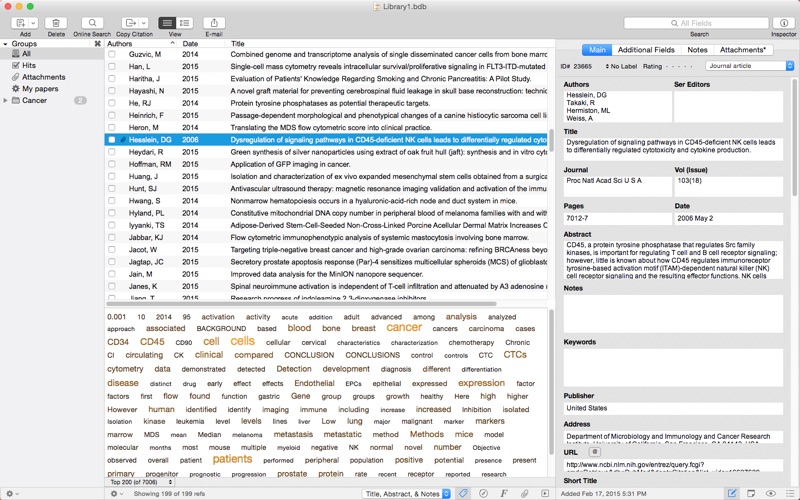The height and width of the screenshot is (500, 800).
Task: Check the box for Jain, M reference
Action: tap(112, 274)
